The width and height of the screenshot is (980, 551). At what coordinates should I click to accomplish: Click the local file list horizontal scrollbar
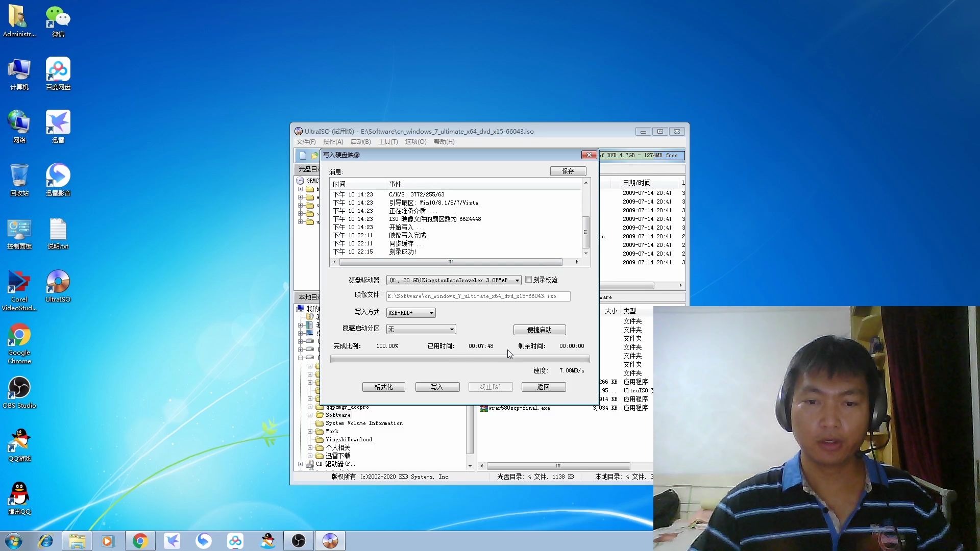point(558,466)
